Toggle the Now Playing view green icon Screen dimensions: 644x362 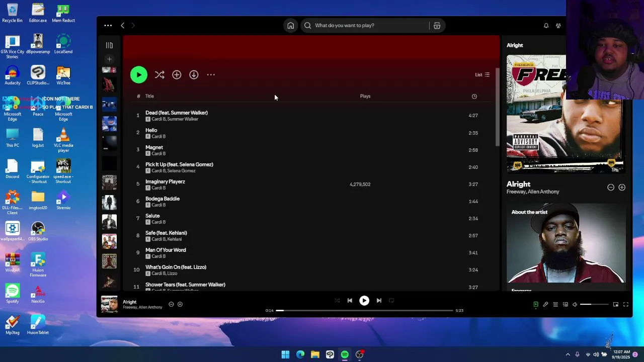536,304
